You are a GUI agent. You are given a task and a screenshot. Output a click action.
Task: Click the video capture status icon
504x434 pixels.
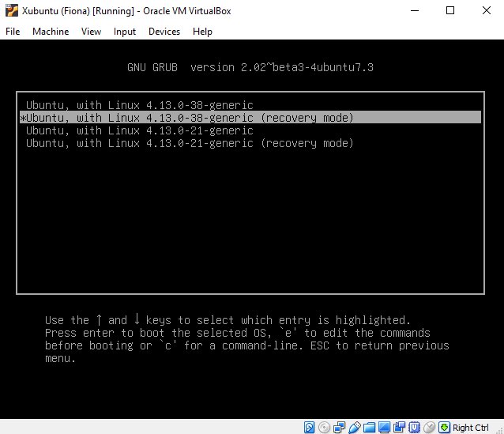click(x=399, y=428)
